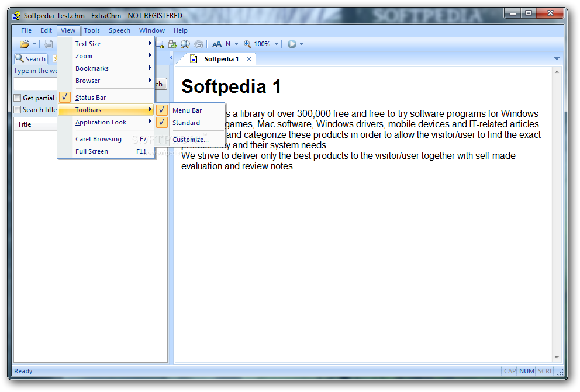Open the Tools menu
Image resolution: width=580 pixels, height=392 pixels.
point(92,30)
